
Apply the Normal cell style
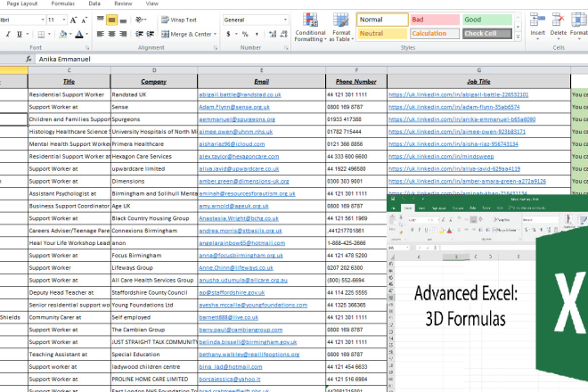[382, 20]
